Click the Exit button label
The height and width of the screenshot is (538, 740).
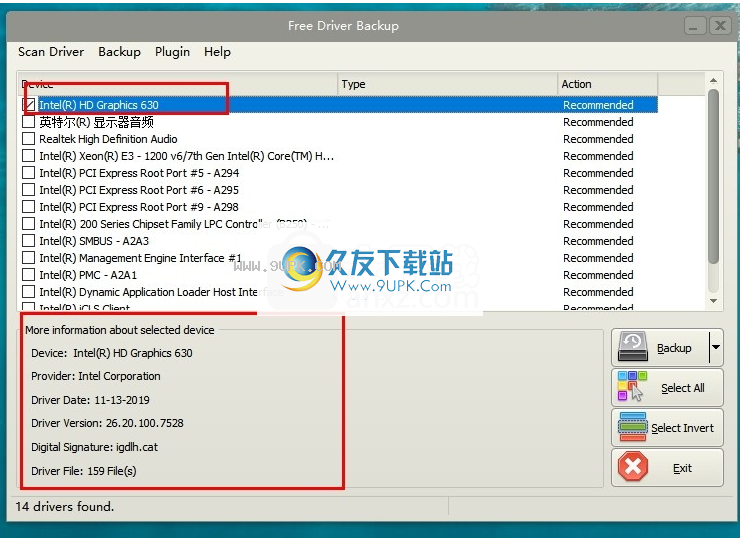(x=682, y=468)
